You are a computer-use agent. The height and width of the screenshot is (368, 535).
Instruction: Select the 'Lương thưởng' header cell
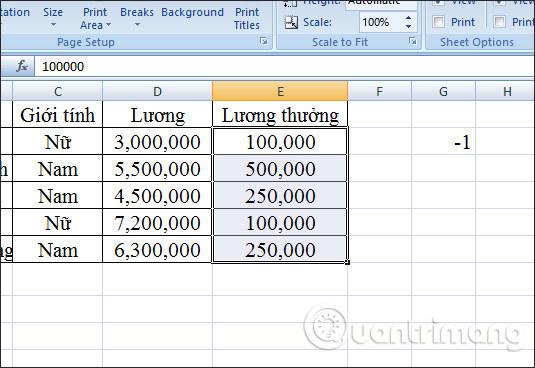tap(280, 115)
